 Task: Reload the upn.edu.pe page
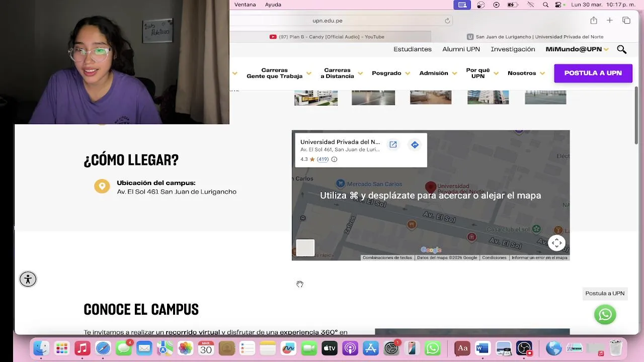[x=447, y=21]
